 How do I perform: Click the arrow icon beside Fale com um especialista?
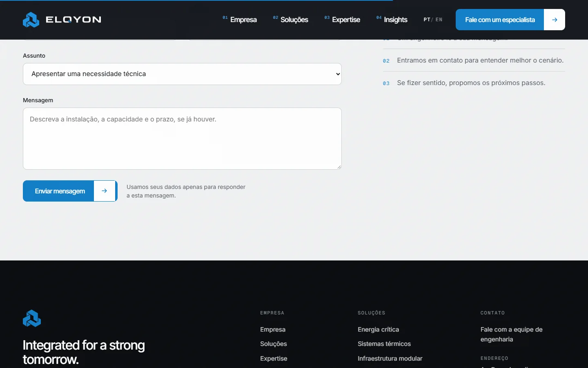click(x=555, y=20)
